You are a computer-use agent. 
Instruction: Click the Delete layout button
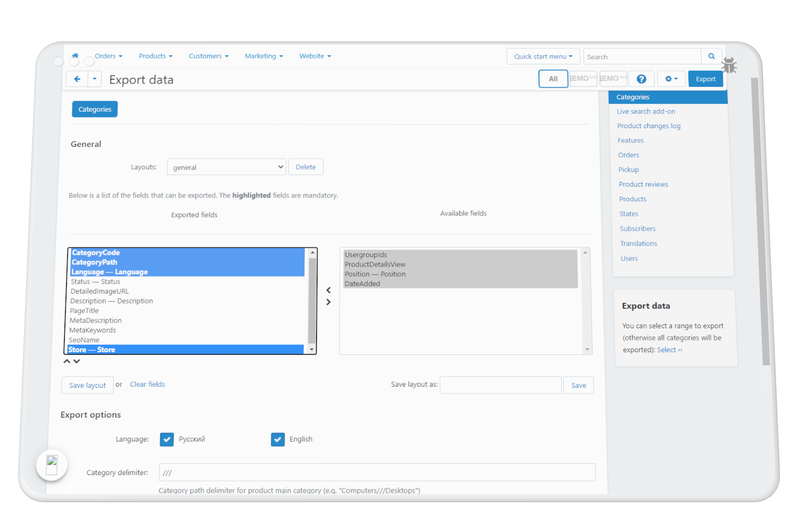(x=306, y=167)
